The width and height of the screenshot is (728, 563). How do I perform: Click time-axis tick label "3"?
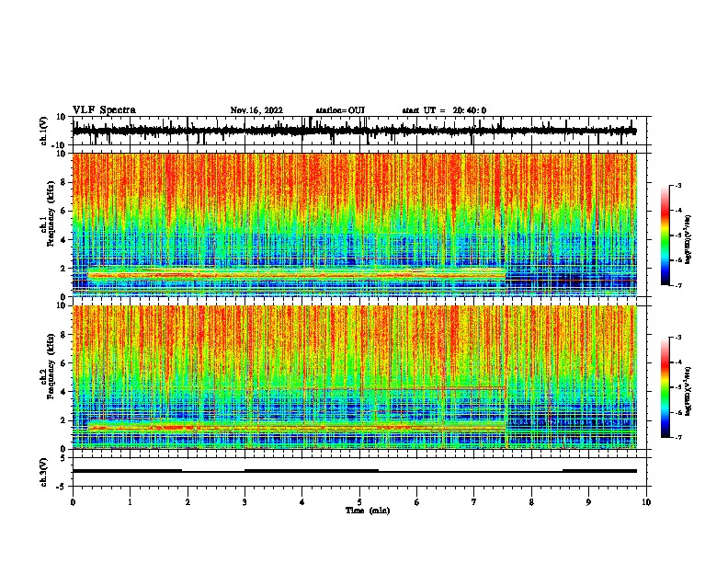point(245,502)
